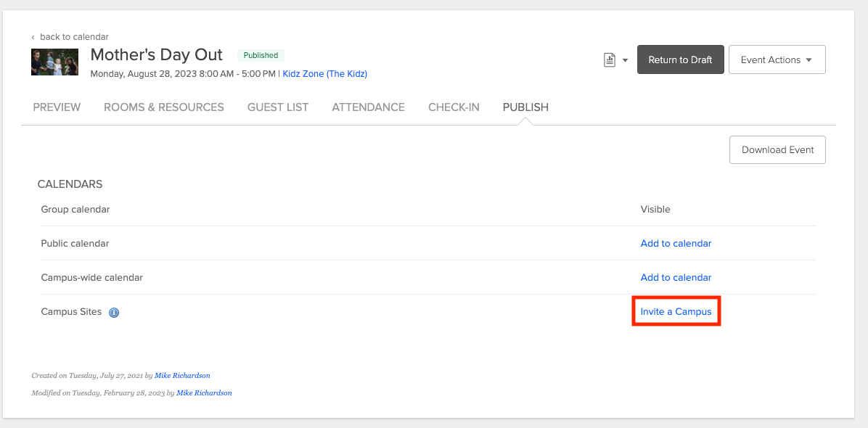Select the Publish tab
Image resolution: width=868 pixels, height=428 pixels.
tap(525, 107)
